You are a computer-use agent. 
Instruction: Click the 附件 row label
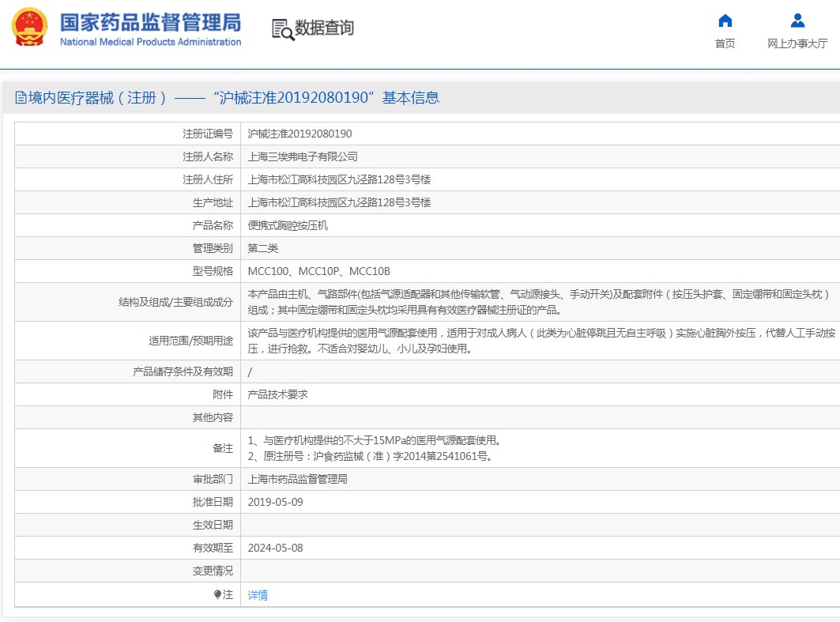[223, 394]
